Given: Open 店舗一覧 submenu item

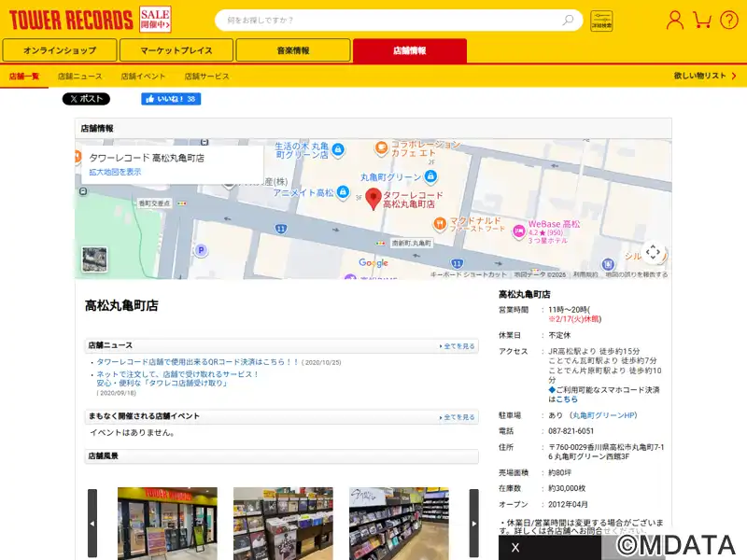Looking at the screenshot, I should pyautogui.click(x=24, y=77).
